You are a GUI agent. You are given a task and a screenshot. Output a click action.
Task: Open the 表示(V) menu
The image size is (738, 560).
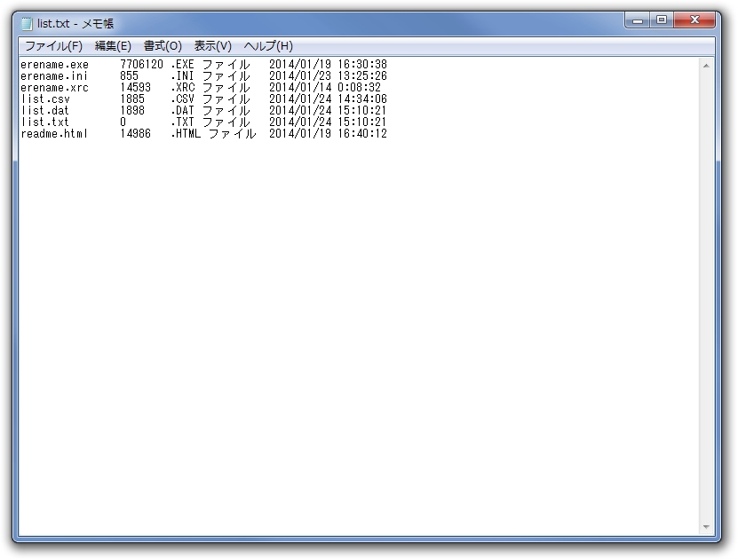213,46
